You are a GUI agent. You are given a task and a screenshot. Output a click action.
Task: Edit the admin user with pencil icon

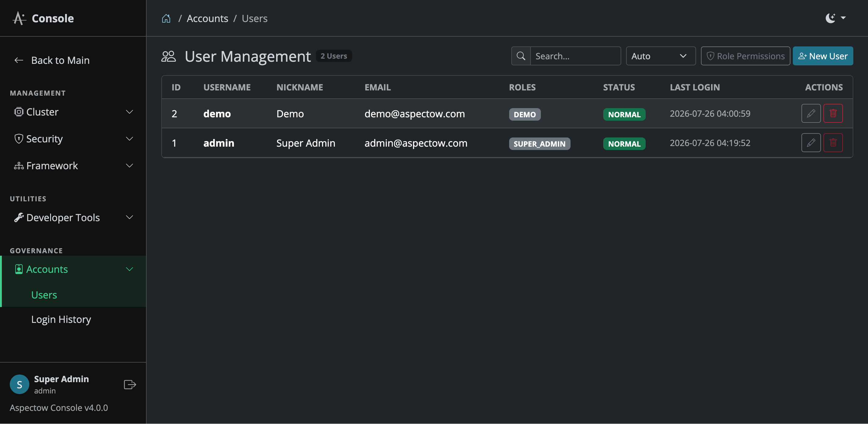(x=811, y=143)
